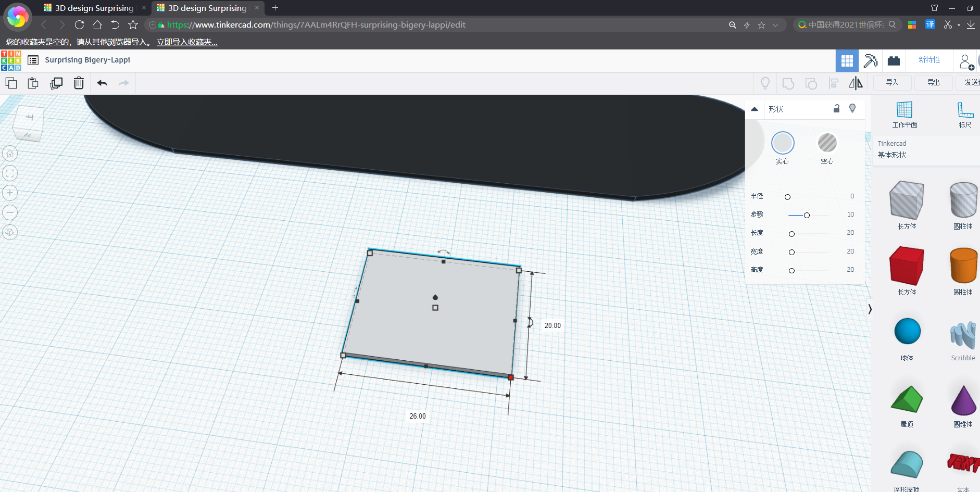The image size is (980, 492).
Task: Click the Redo arrow in Tinkercad toolbar
Action: (124, 83)
